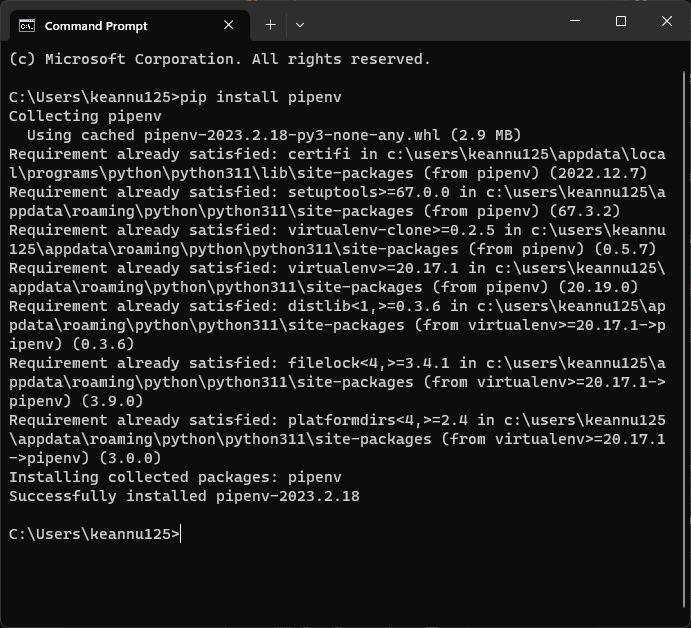The height and width of the screenshot is (628, 691).
Task: Close the terminal window
Action: click(x=667, y=21)
